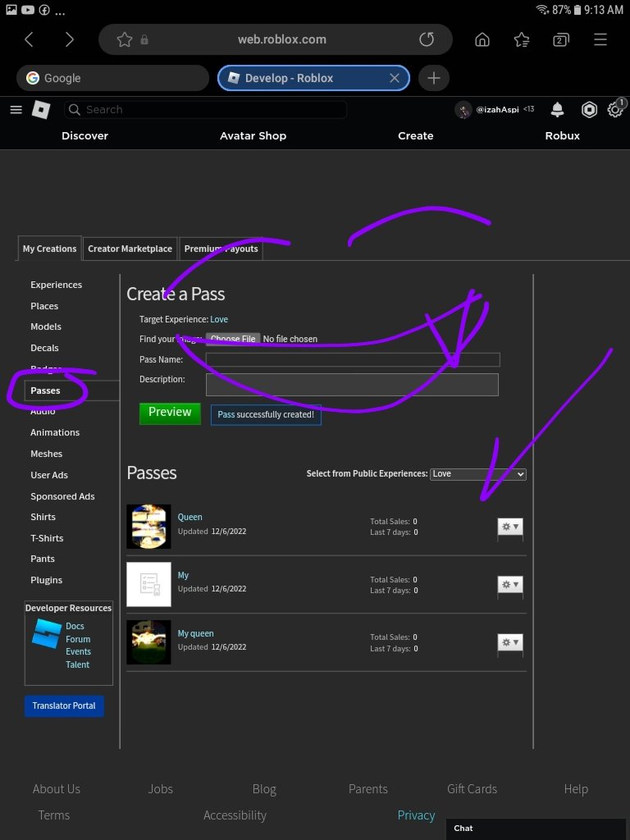Click the Roblox Search field
Viewport: 630px width, 840px height.
tap(205, 110)
